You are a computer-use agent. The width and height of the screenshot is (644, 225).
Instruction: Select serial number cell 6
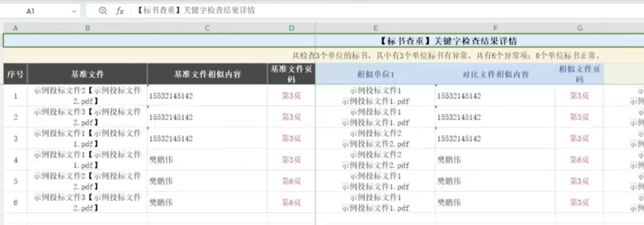[x=15, y=202]
